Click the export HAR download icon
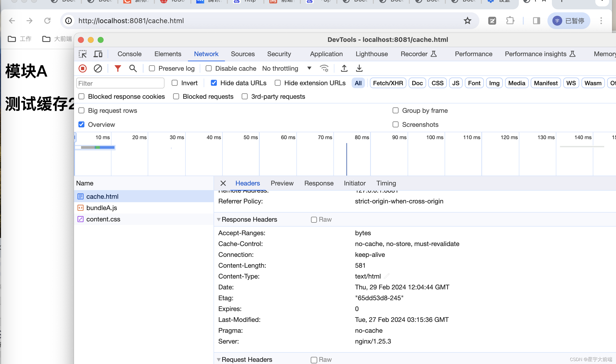 (x=359, y=68)
